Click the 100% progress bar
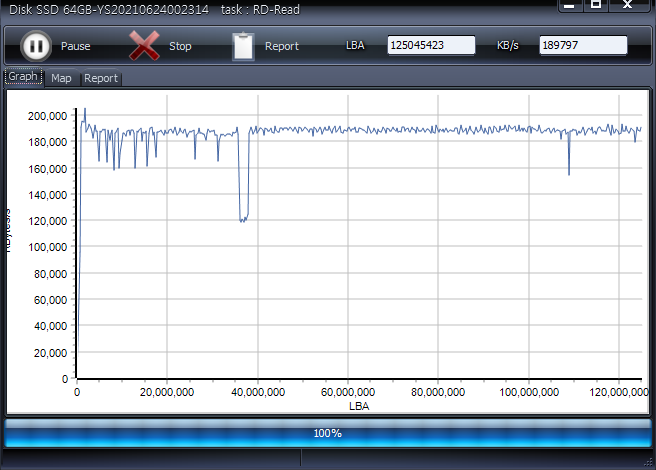The height and width of the screenshot is (470, 656). click(328, 433)
